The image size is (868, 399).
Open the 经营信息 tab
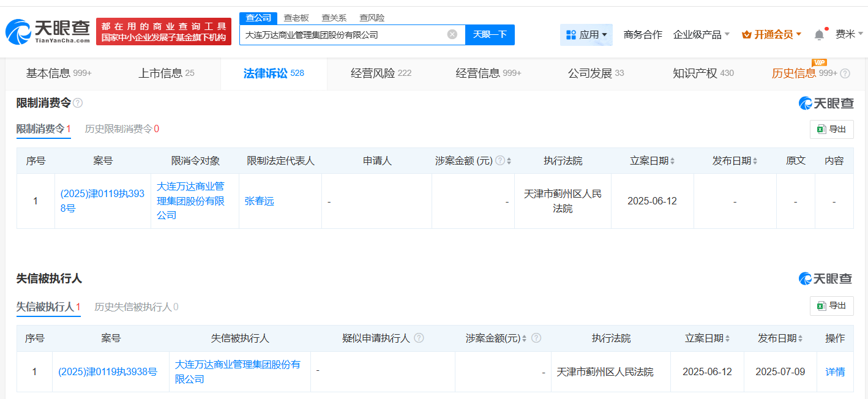488,73
